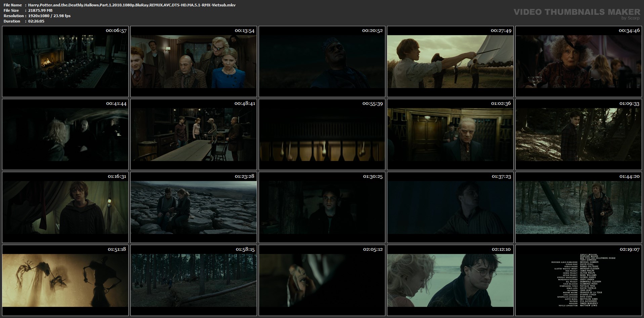Image resolution: width=644 pixels, height=318 pixels.
Task: Select the file size value 21875.99 MB
Action: [40, 10]
